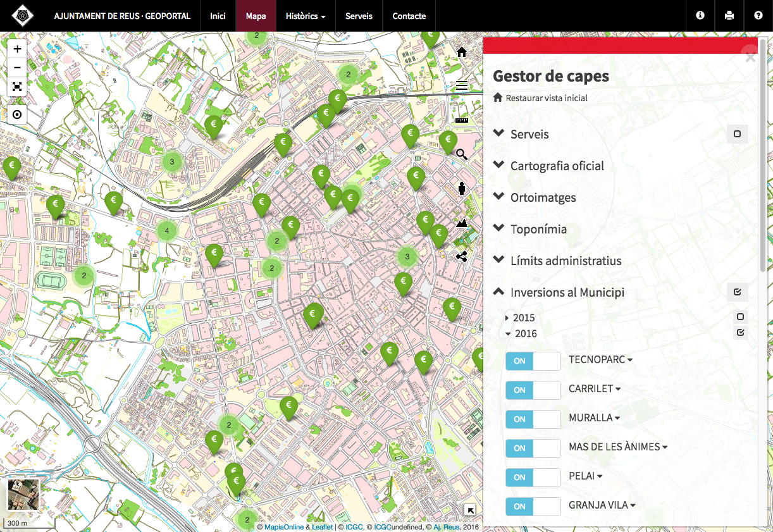Screen dimensions: 773x532
Task: Check the Serveis group checkbox
Action: 737,134
